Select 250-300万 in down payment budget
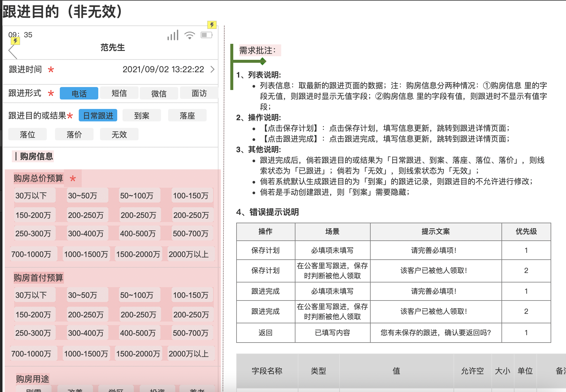 [x=35, y=333]
